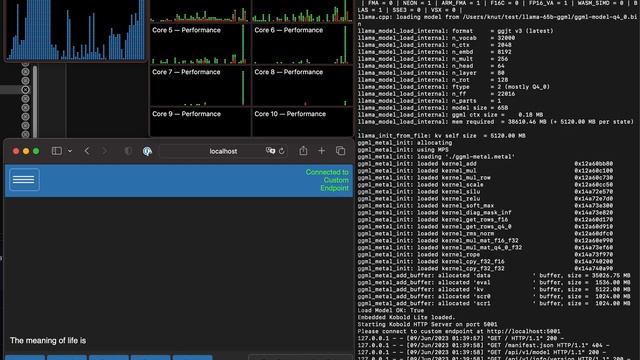Click terminal line 'n_ctx = 2048'

tap(435, 45)
